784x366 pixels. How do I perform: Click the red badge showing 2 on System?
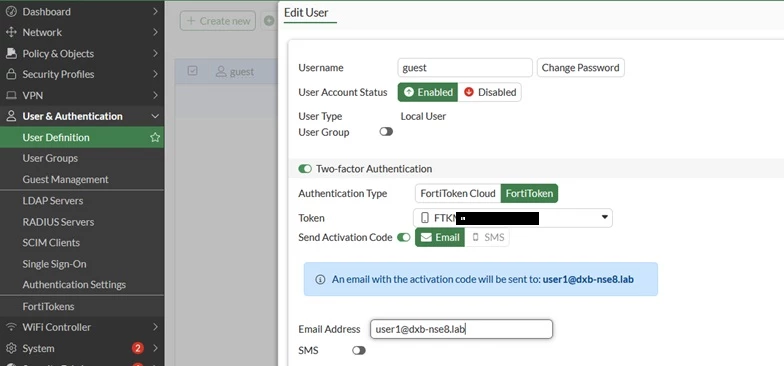tap(138, 348)
